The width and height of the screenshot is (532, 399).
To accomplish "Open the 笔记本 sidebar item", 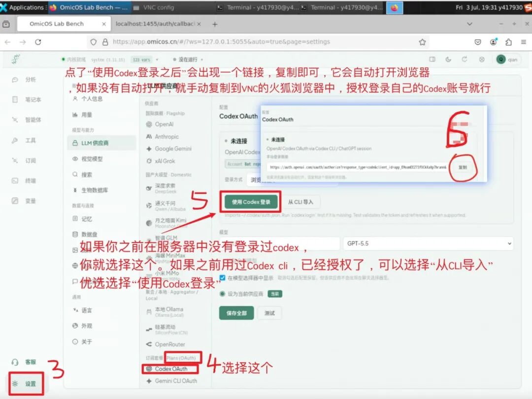I will 27,100.
